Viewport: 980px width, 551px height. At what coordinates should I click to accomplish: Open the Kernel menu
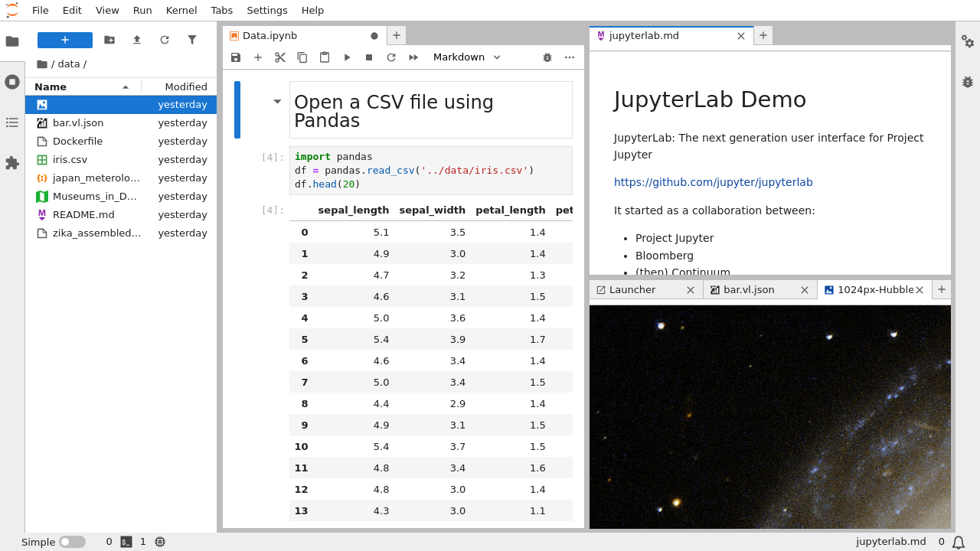(181, 10)
